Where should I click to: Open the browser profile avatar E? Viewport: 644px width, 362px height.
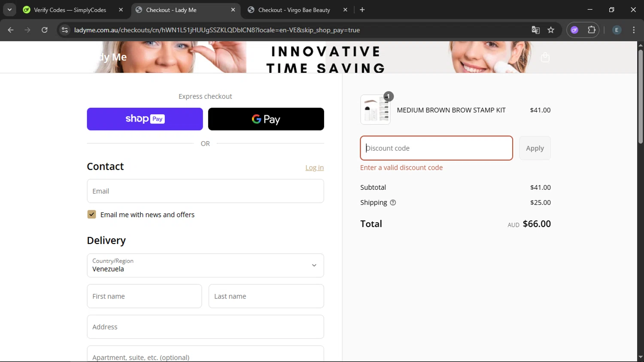click(x=617, y=30)
